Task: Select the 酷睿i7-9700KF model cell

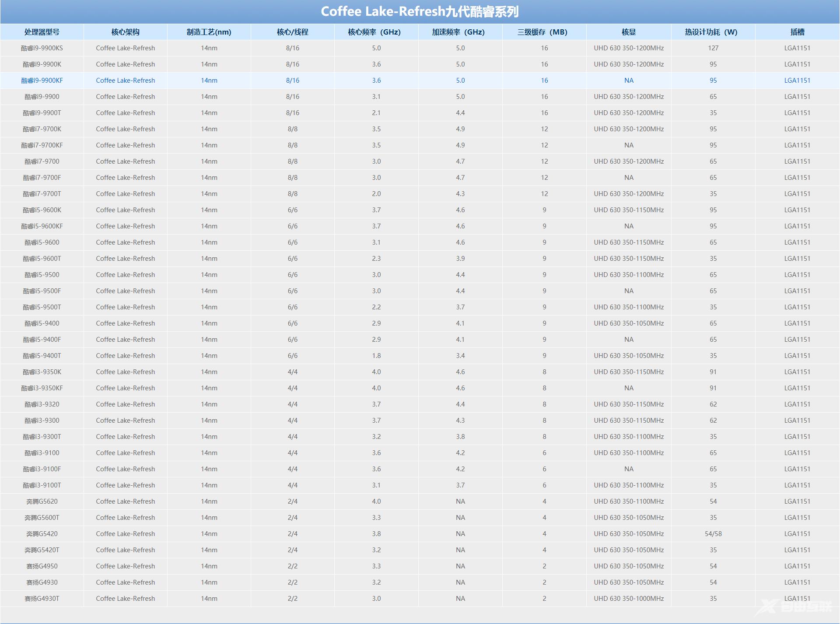Action: coord(42,145)
